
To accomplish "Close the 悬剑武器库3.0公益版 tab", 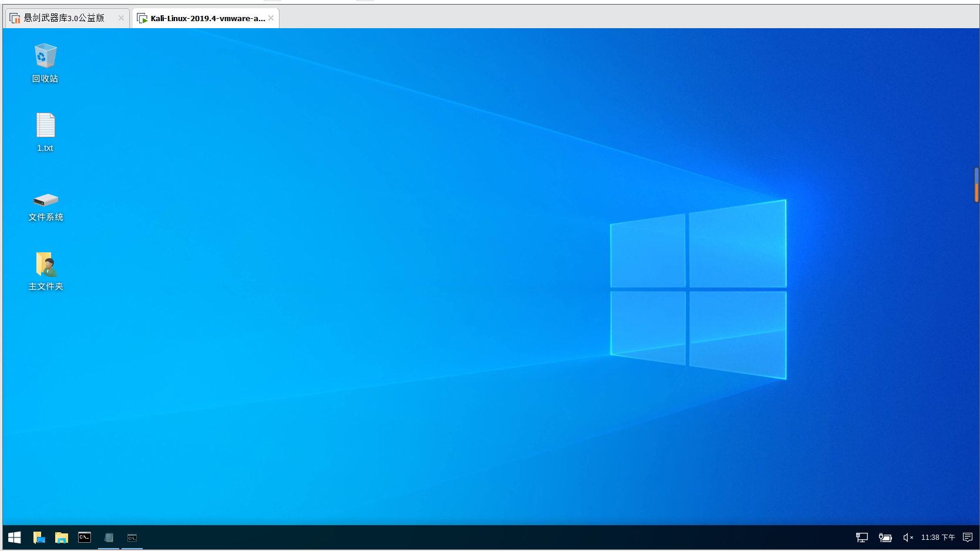I will (121, 18).
